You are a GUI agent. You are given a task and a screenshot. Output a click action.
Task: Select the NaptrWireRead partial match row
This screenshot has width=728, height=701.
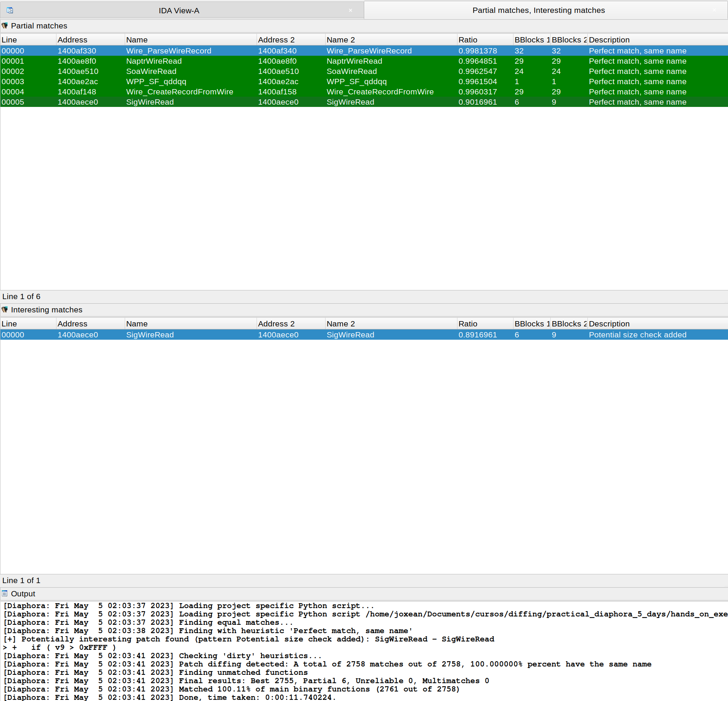pyautogui.click(x=153, y=61)
